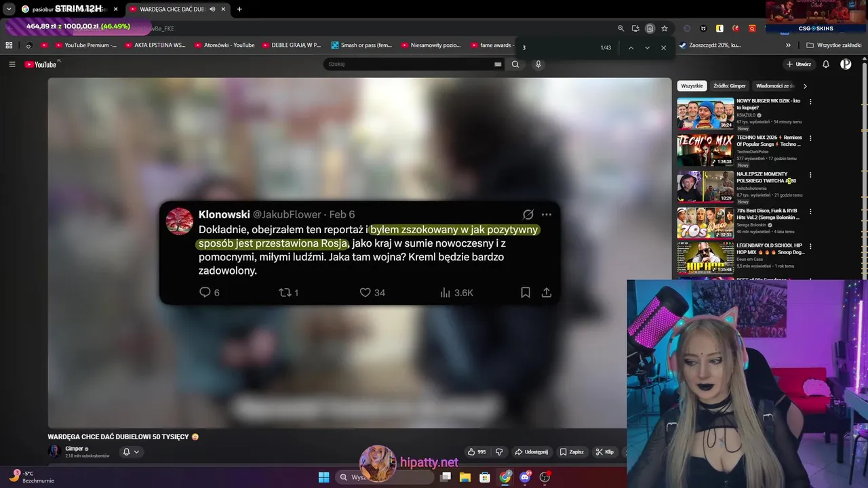Open LEGENDARY OLD SCHOOL HIP HOP MIX title
868x488 pixels.
click(x=770, y=249)
